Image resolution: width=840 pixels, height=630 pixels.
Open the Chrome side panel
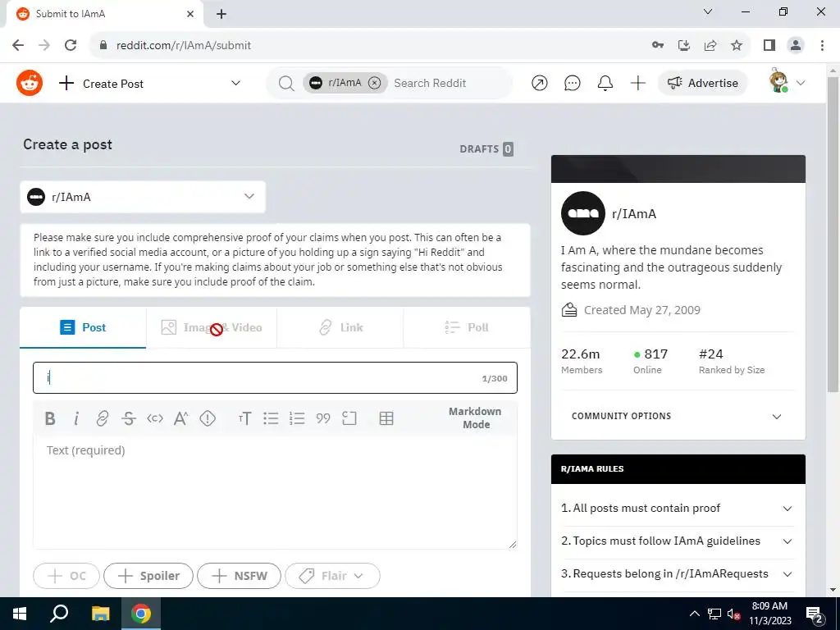tap(769, 46)
